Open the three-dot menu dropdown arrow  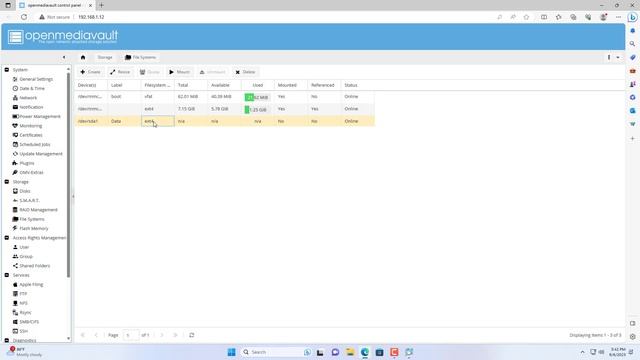618,58
